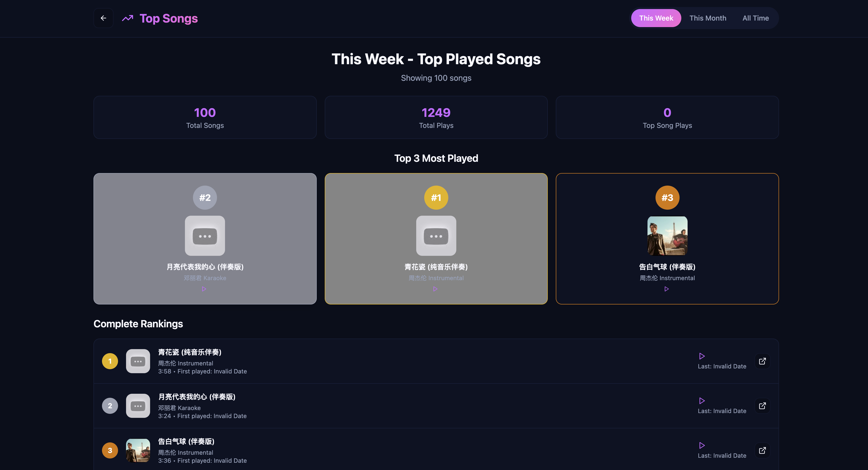Click the back arrow next to Top Songs

click(103, 18)
